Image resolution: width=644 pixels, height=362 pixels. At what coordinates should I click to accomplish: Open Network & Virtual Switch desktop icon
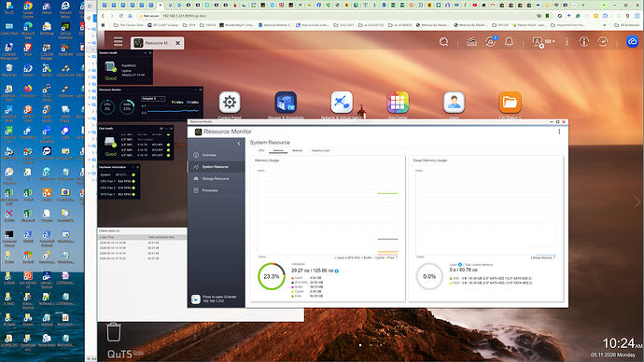coord(342,103)
